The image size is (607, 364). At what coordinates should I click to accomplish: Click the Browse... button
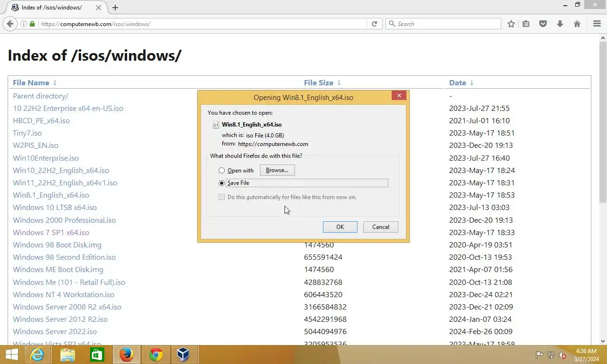(x=277, y=170)
